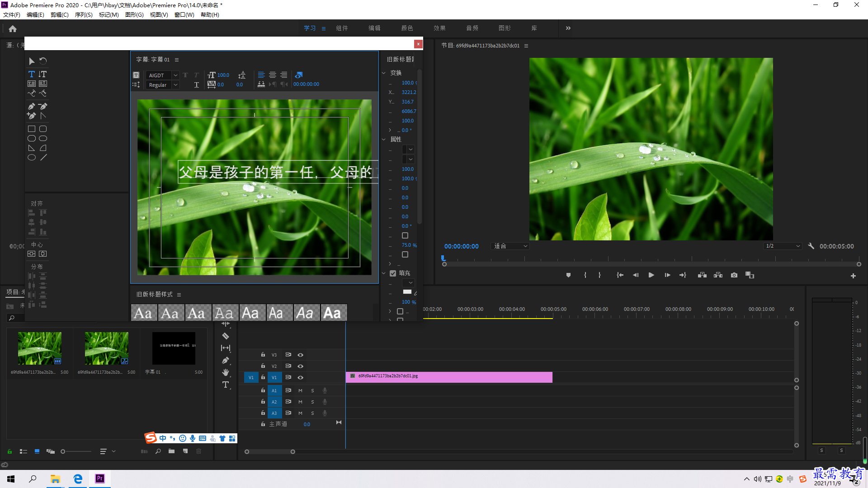Screen dimensions: 868x488
Task: Center title object vertically
Action: (32, 254)
